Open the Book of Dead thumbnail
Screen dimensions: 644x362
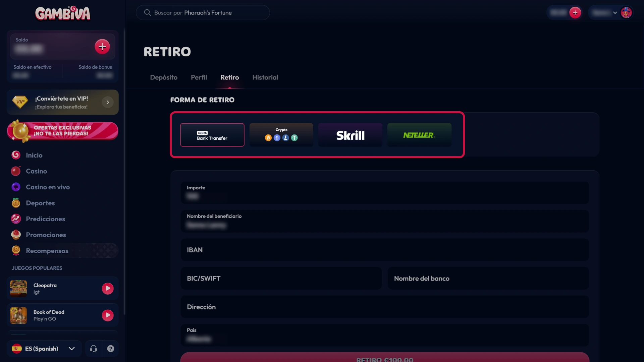coord(18,315)
